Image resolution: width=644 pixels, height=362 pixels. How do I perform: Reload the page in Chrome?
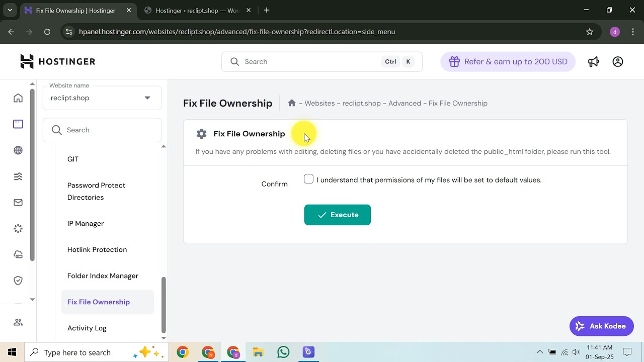[x=47, y=32]
